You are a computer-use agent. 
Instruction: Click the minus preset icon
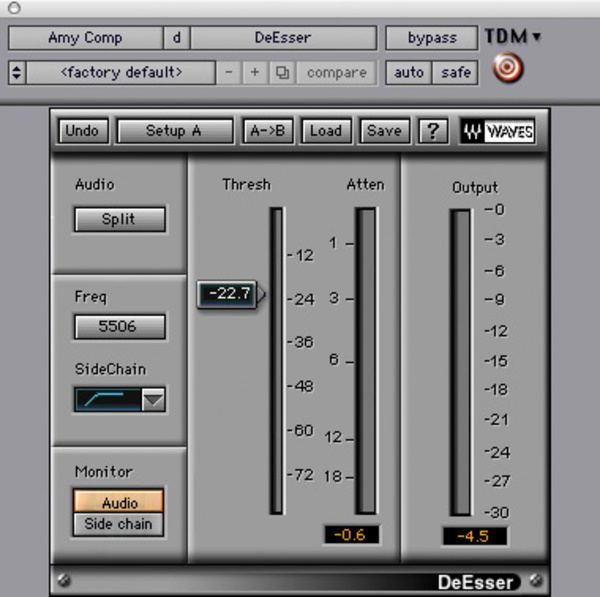(x=229, y=72)
